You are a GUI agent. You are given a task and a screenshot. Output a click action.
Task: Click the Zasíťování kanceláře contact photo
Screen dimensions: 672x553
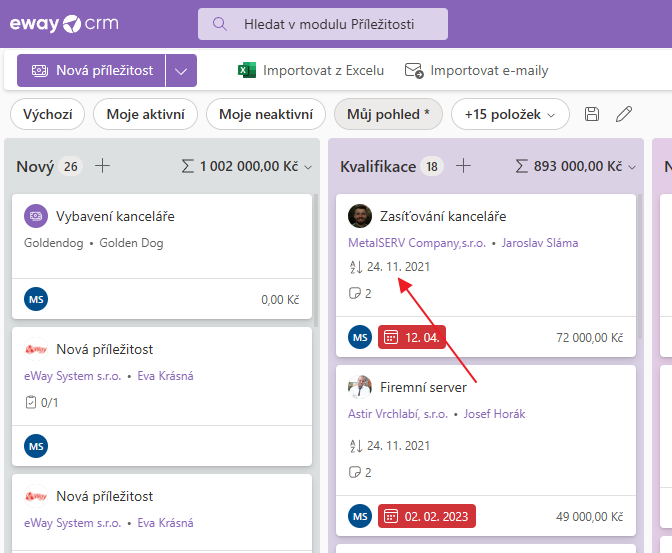360,216
